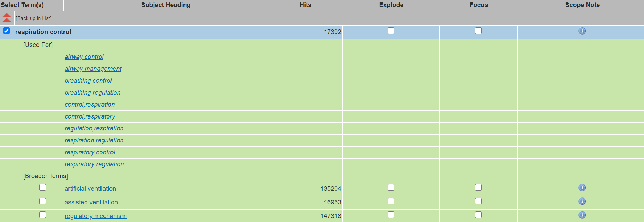
Task: Tick Focus for regulatory mechanism
Action: (x=478, y=215)
